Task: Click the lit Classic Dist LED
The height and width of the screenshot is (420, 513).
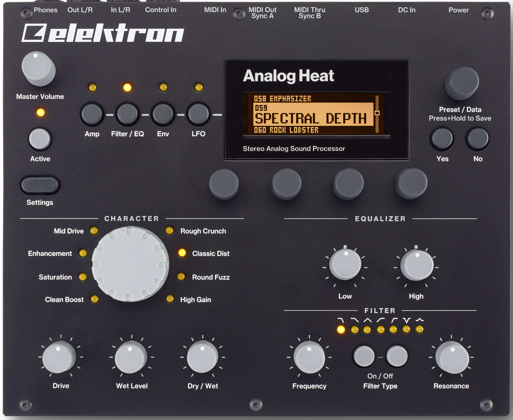Action: pos(182,253)
